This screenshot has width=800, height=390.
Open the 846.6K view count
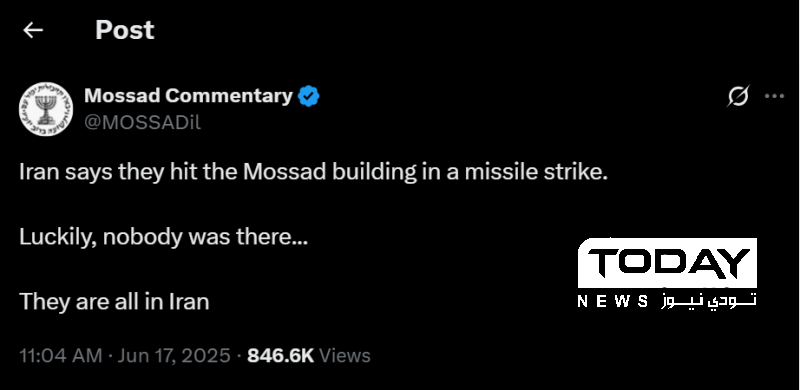(x=281, y=355)
